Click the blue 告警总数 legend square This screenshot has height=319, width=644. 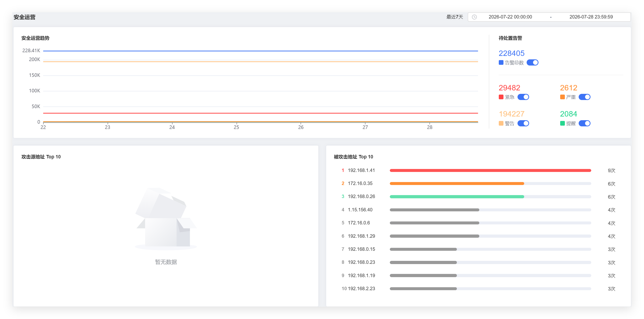coord(501,63)
